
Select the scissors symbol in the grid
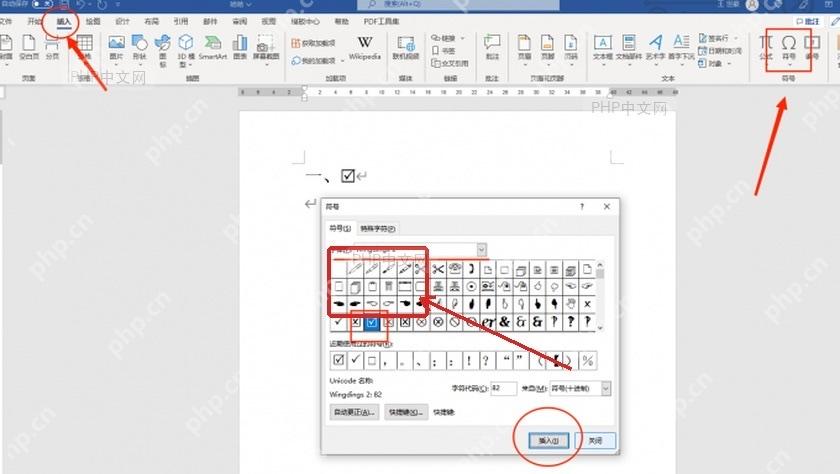coord(438,269)
